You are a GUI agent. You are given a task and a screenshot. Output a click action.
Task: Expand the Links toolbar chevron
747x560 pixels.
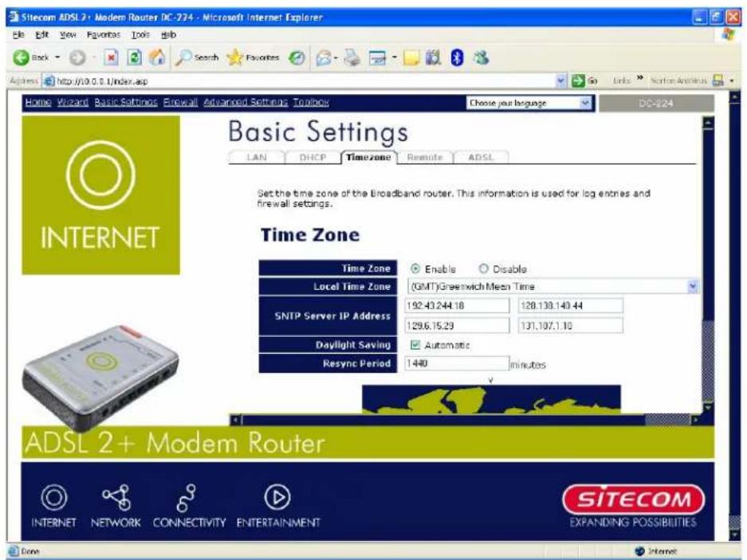pos(639,78)
